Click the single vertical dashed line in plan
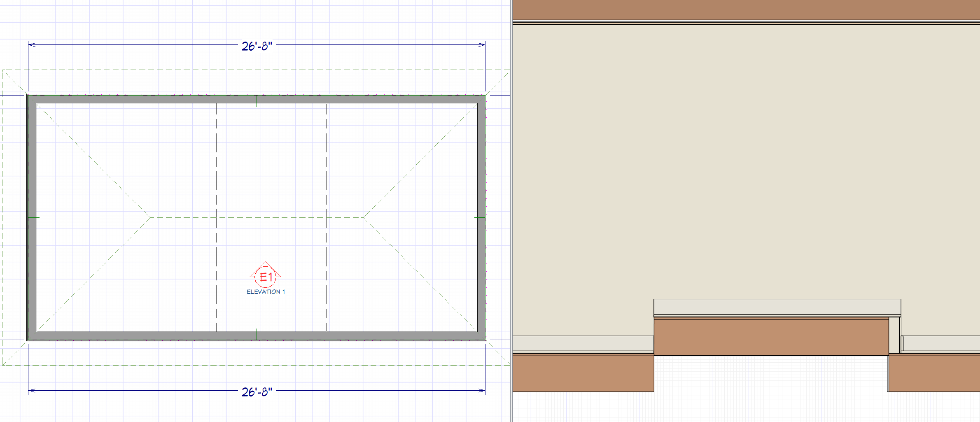The width and height of the screenshot is (980, 422). (217, 165)
